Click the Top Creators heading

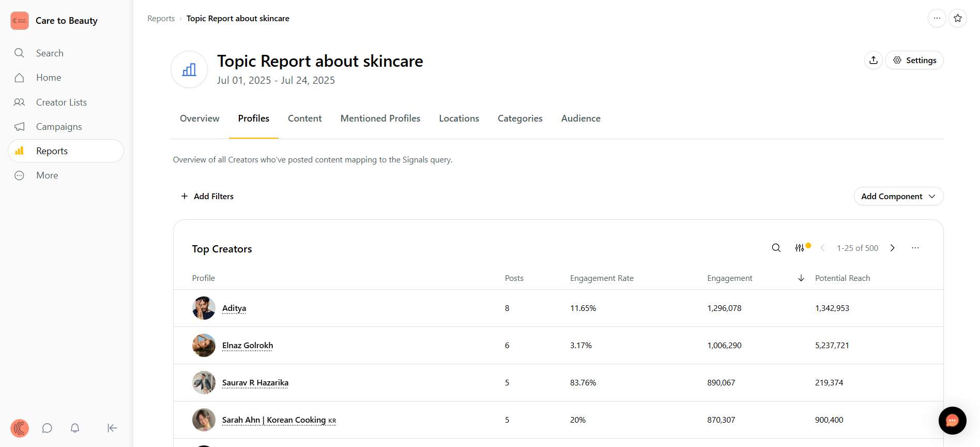click(x=222, y=249)
